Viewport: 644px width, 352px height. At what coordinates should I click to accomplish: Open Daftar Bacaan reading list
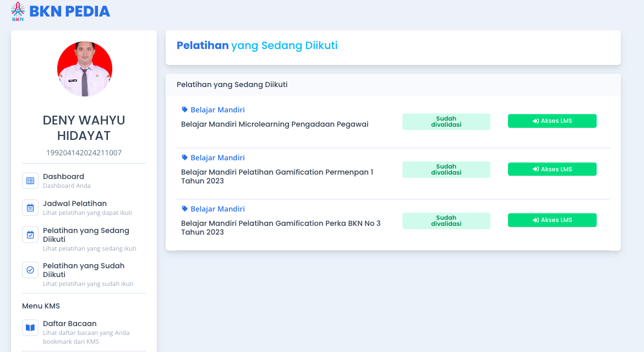(70, 324)
